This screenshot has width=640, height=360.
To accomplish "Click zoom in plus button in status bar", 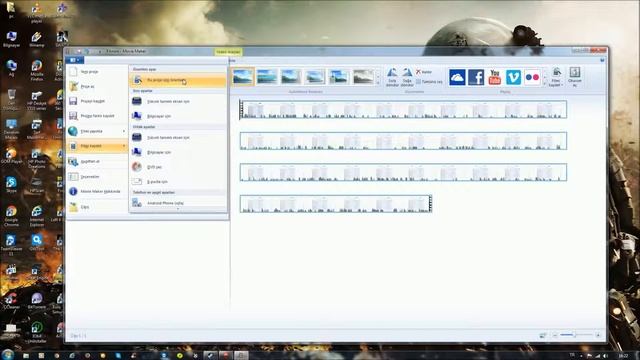I will [598, 335].
